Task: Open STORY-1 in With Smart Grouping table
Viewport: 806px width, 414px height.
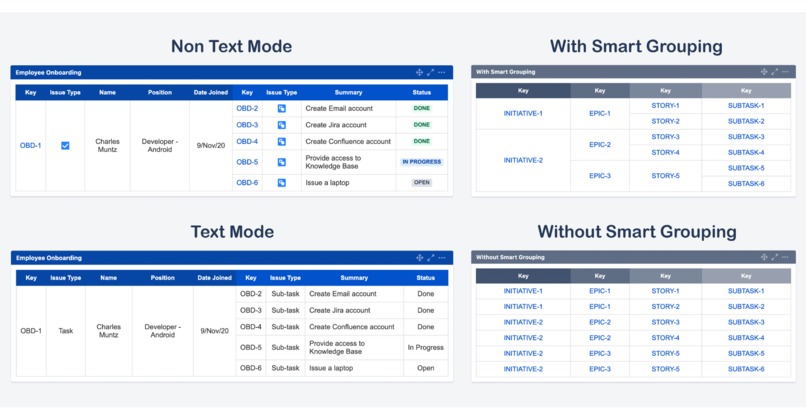Action: [x=665, y=106]
